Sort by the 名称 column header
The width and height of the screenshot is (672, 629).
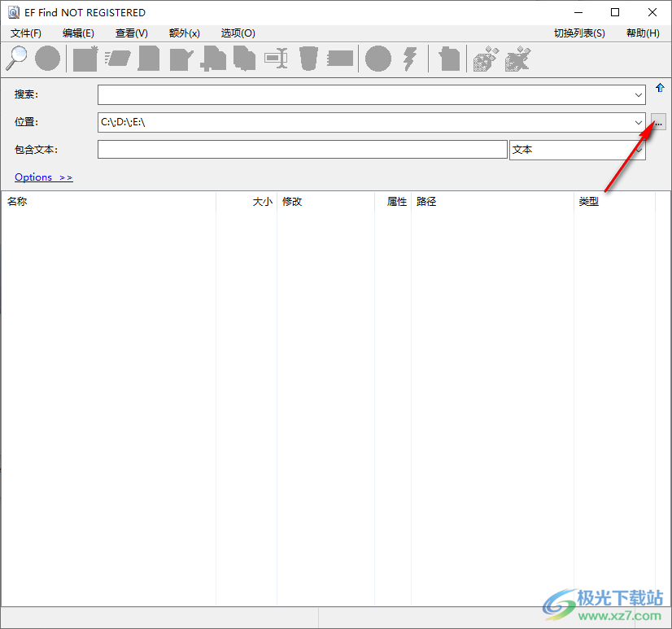point(109,202)
